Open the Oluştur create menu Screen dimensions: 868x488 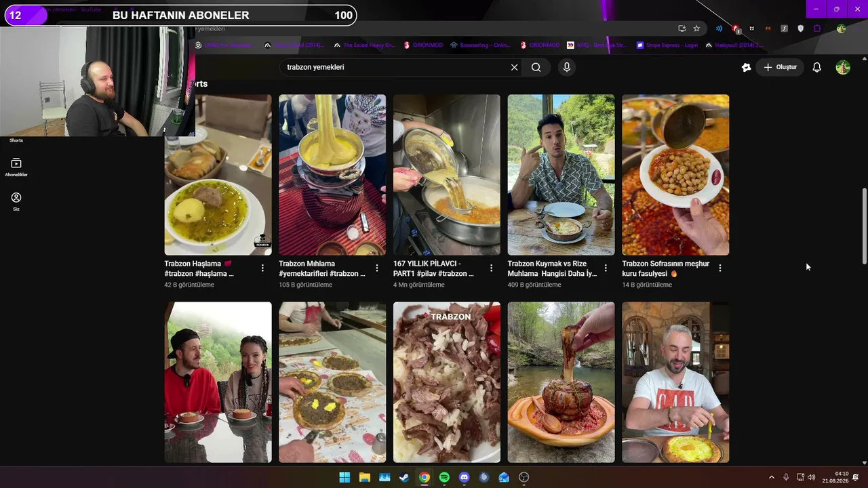(780, 67)
